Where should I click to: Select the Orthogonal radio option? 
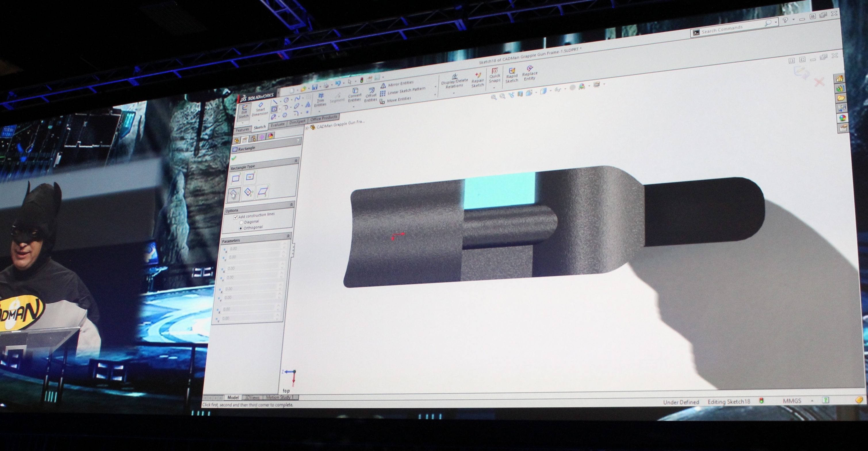[x=241, y=228]
